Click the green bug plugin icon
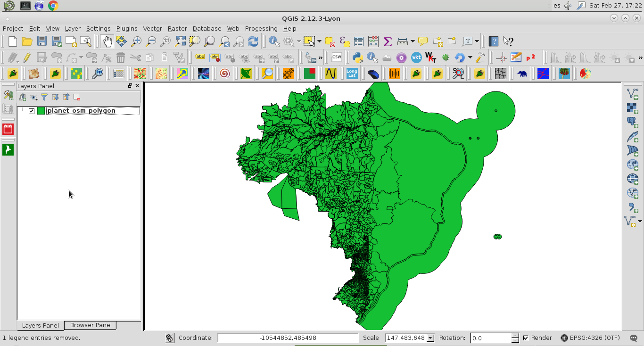Image resolution: width=644 pixels, height=346 pixels. point(446,58)
